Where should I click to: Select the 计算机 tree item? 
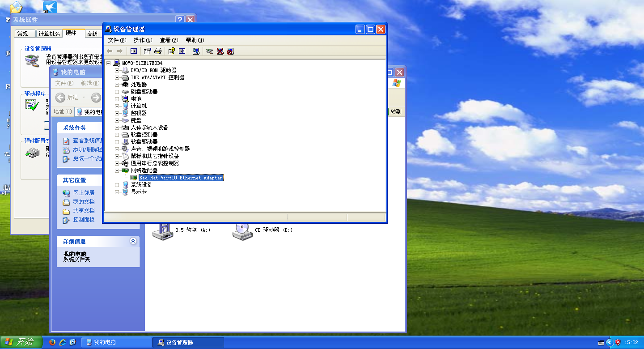[x=139, y=106]
